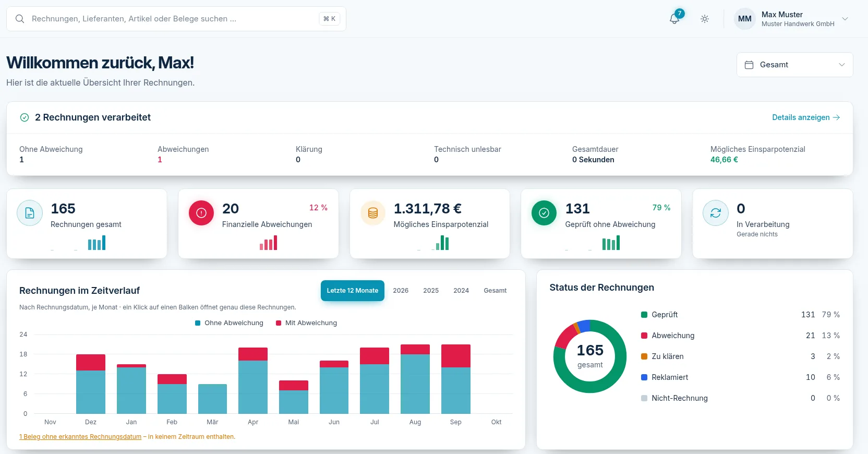Toggle the light/dark theme sun icon

pyautogui.click(x=705, y=19)
